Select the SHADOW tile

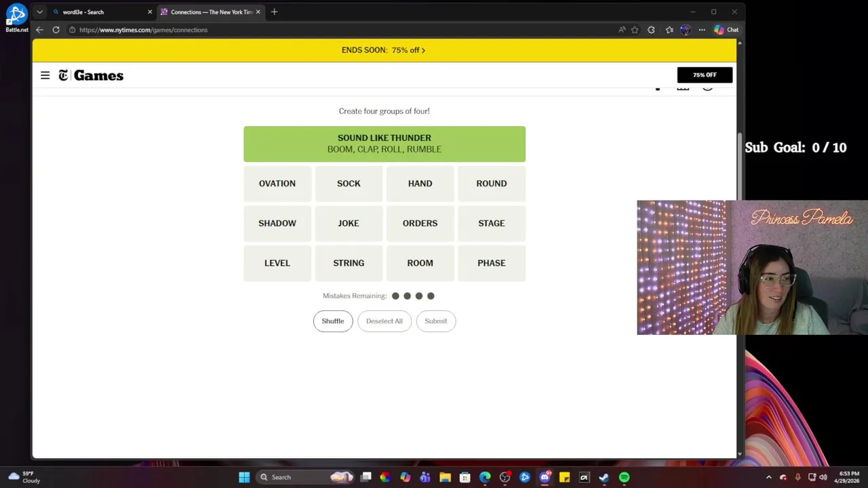tap(277, 223)
